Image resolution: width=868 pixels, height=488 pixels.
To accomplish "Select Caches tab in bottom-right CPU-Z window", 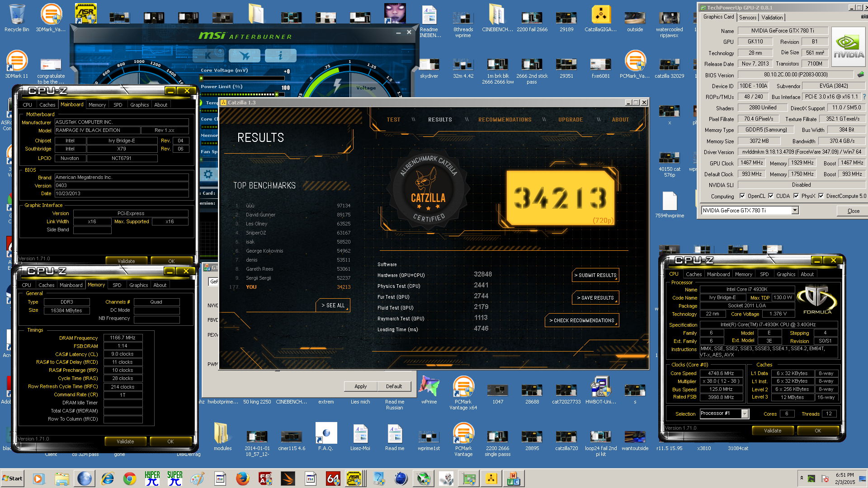I will [693, 274].
